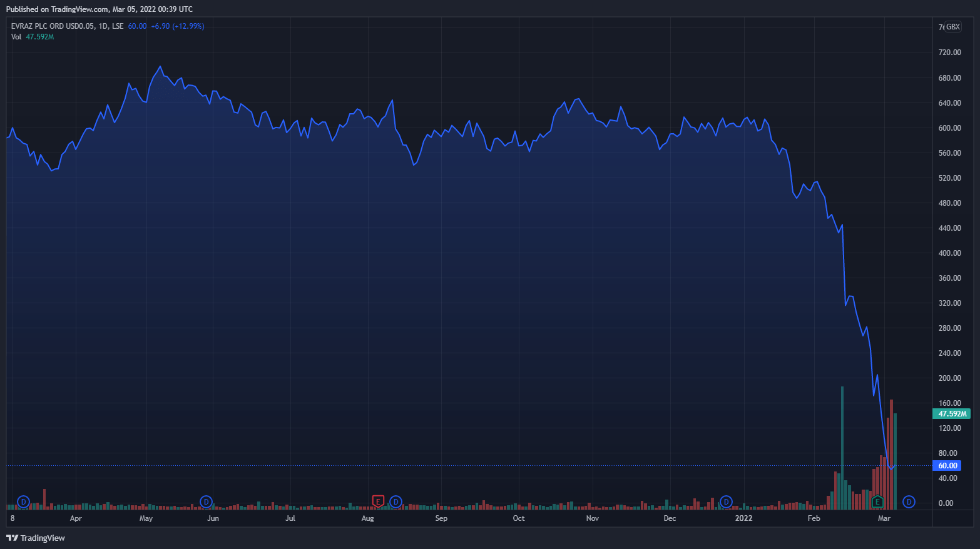The image size is (980, 549).
Task: Click the 0.00 price axis label
Action: coord(946,503)
